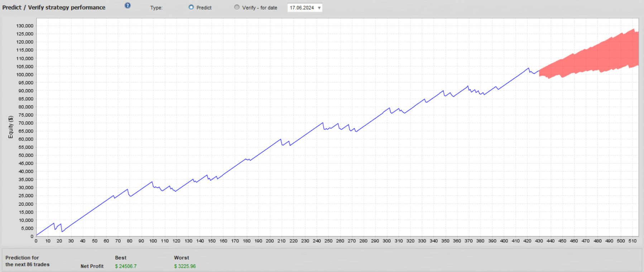Click the 0 tick on the x-axis
Image resolution: width=644 pixels, height=272 pixels.
pos(36,241)
